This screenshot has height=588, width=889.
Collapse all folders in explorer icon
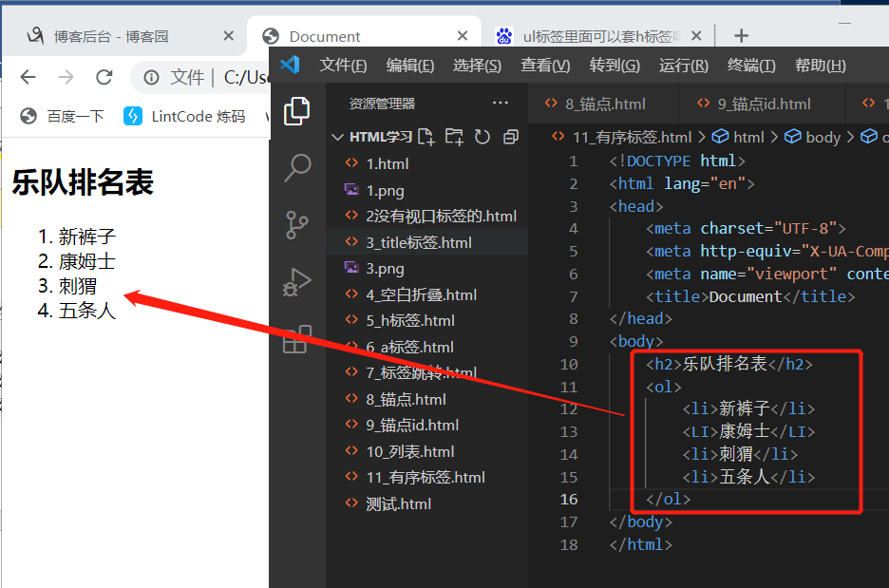click(x=511, y=137)
